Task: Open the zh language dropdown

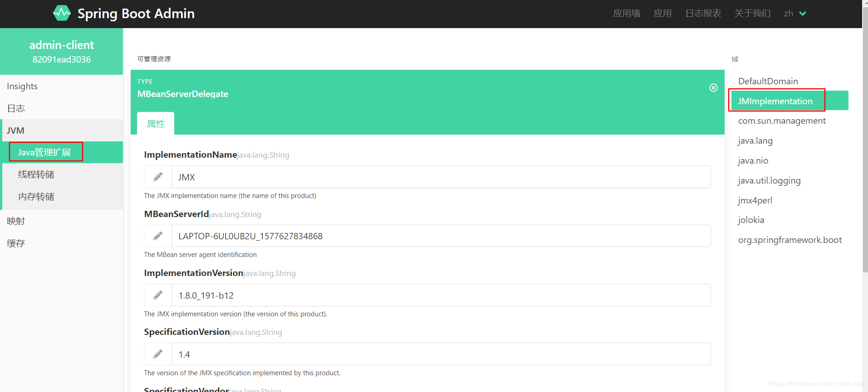Action: 795,14
